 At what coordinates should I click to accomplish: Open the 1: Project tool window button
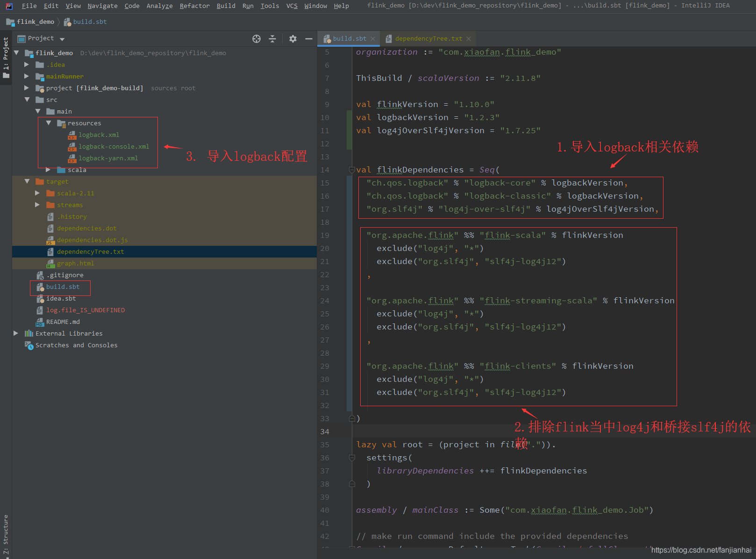click(6, 57)
